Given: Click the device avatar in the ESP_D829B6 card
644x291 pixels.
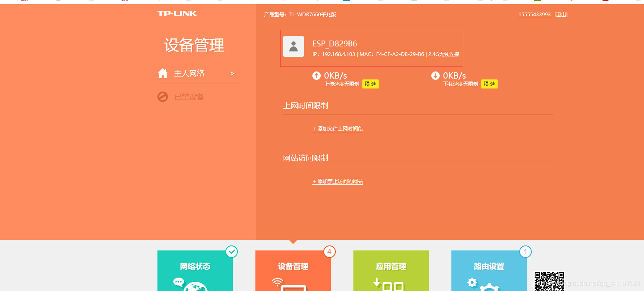Looking at the screenshot, I should click(x=294, y=46).
